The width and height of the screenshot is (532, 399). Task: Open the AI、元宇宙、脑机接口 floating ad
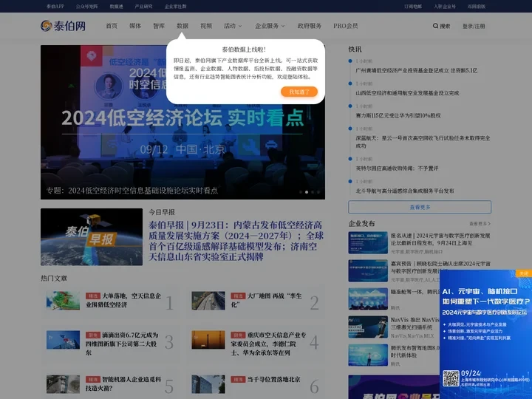coord(486,334)
